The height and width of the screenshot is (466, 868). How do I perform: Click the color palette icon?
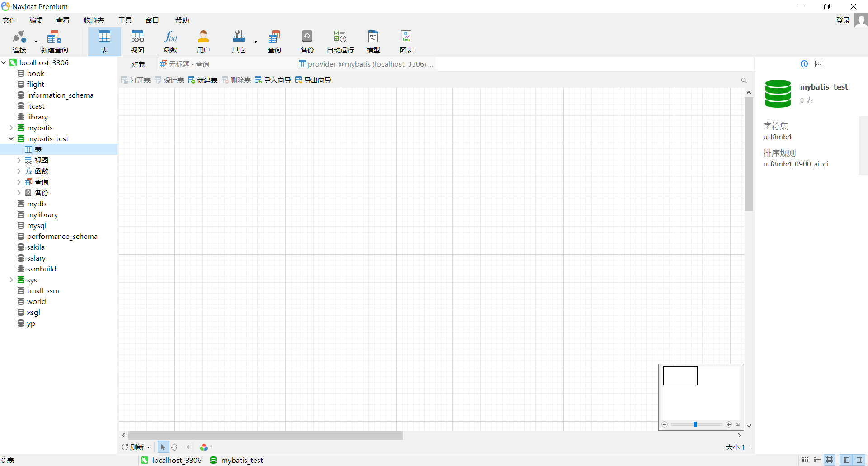(204, 447)
